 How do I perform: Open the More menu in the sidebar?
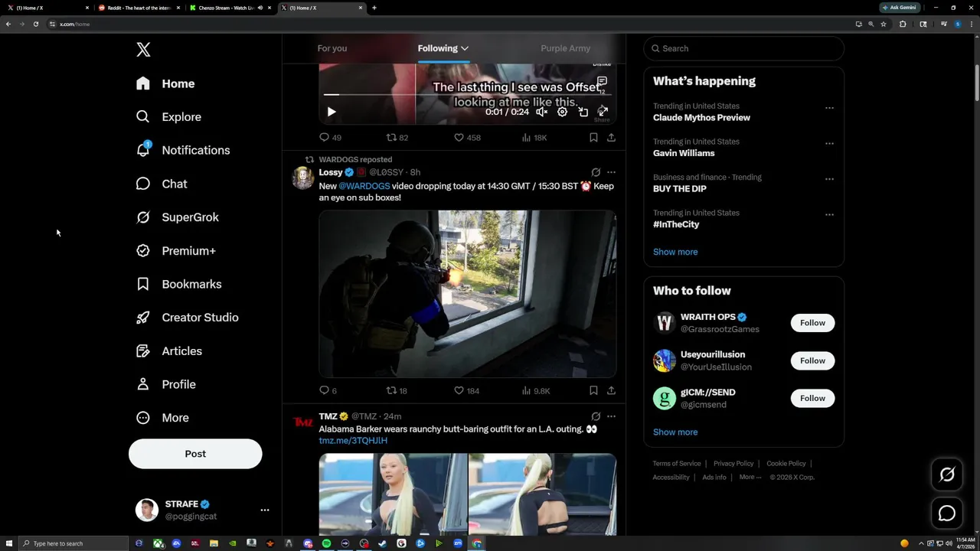[162, 418]
